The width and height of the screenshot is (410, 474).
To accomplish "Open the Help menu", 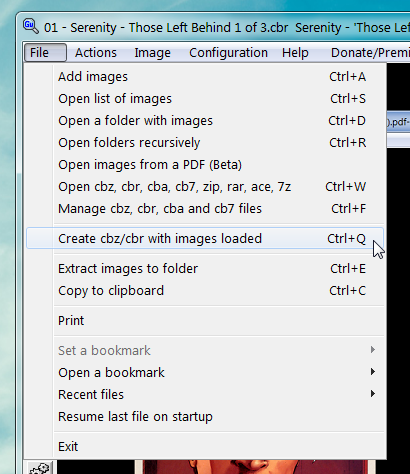I will 295,53.
